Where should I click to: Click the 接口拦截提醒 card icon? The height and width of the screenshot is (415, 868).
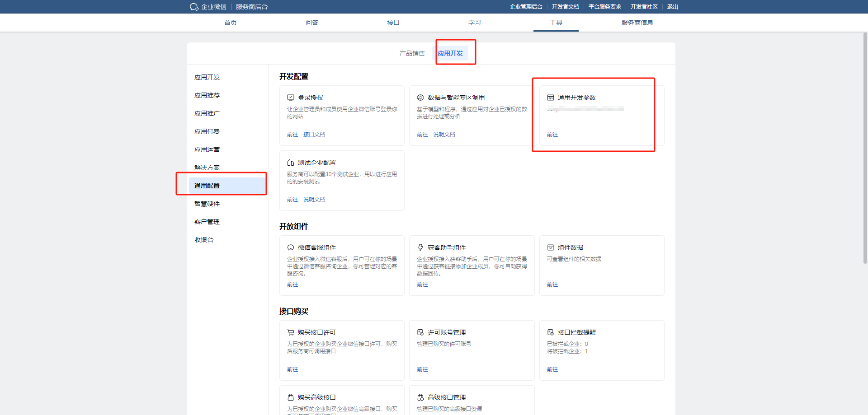tap(551, 332)
